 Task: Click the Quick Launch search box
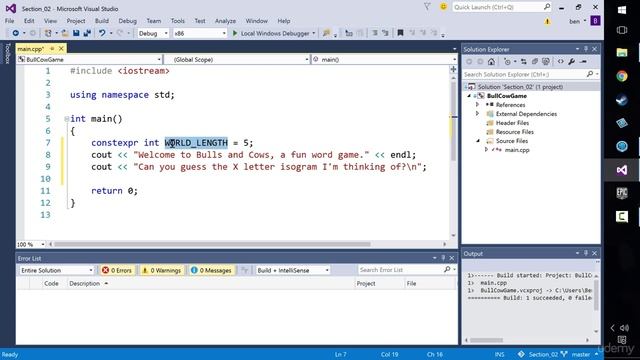tap(502, 7)
